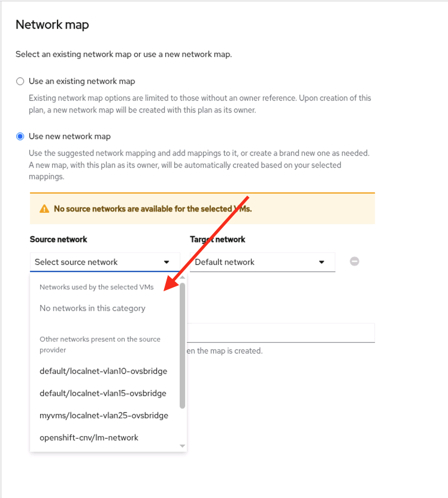The height and width of the screenshot is (498, 448).
Task: Focus the text field behind the dropdown list
Action: 280,333
